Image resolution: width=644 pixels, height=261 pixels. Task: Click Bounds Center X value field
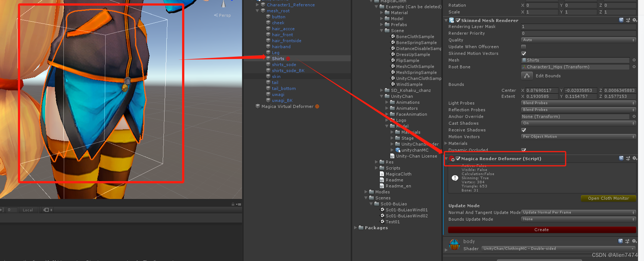[x=541, y=90]
